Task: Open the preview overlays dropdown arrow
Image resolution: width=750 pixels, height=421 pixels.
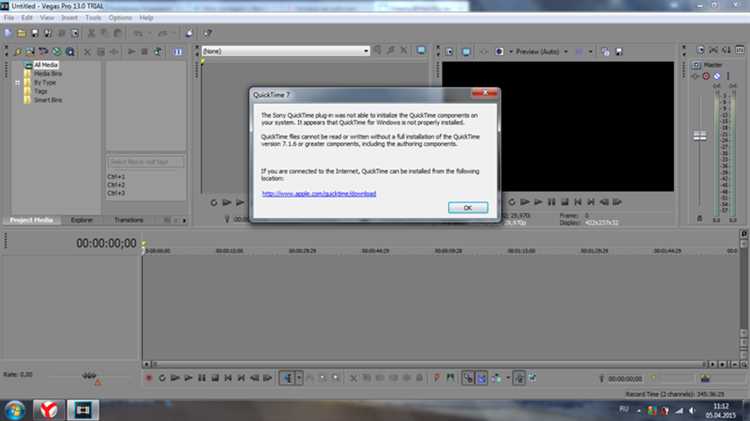Action: (x=591, y=52)
